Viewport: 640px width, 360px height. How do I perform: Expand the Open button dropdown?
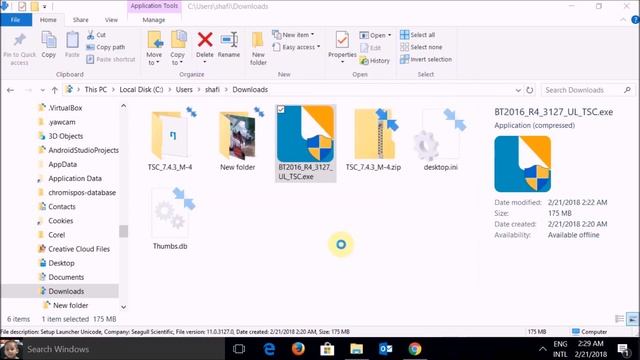click(x=389, y=36)
